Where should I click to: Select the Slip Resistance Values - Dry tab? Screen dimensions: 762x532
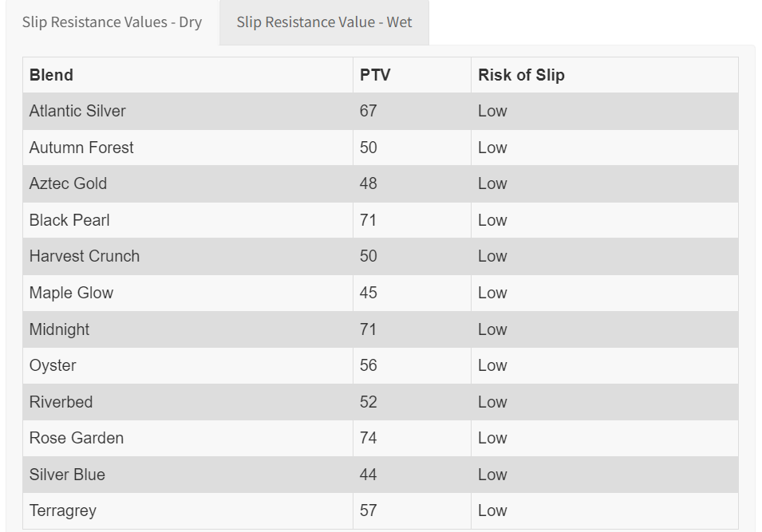point(112,22)
